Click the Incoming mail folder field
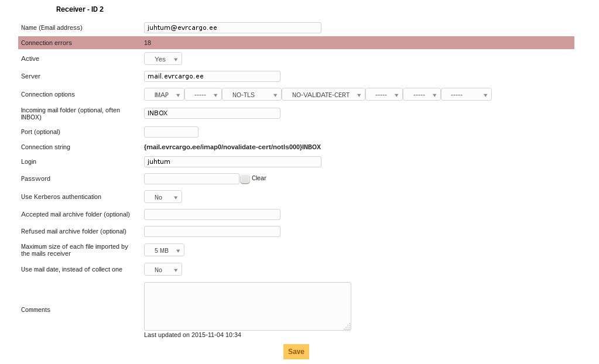 (212, 114)
